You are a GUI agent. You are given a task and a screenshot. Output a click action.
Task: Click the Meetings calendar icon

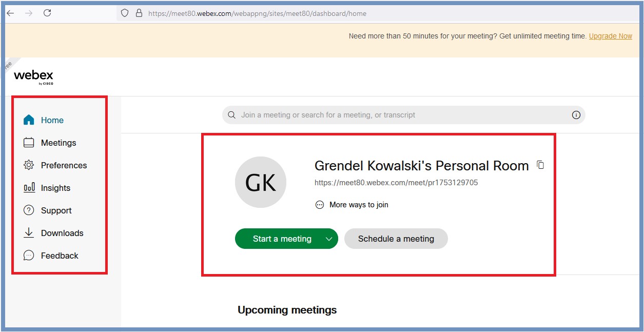29,143
